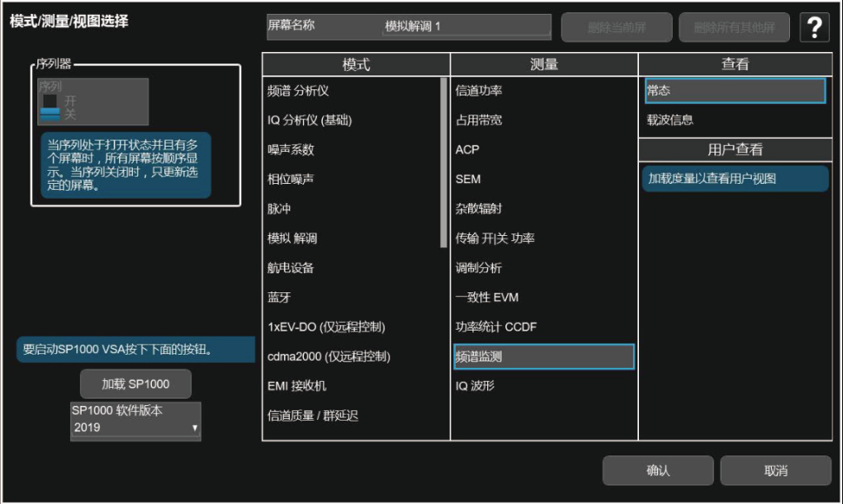
Task: Edit the 屏幕名称 input field
Action: (x=465, y=27)
